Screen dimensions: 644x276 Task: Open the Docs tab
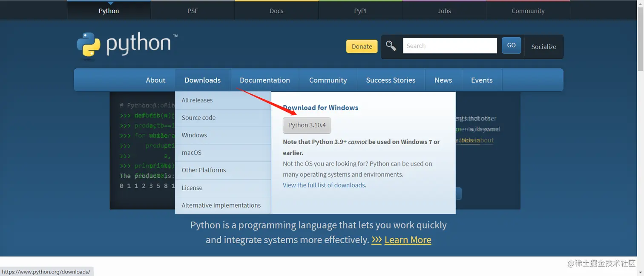[x=276, y=11]
